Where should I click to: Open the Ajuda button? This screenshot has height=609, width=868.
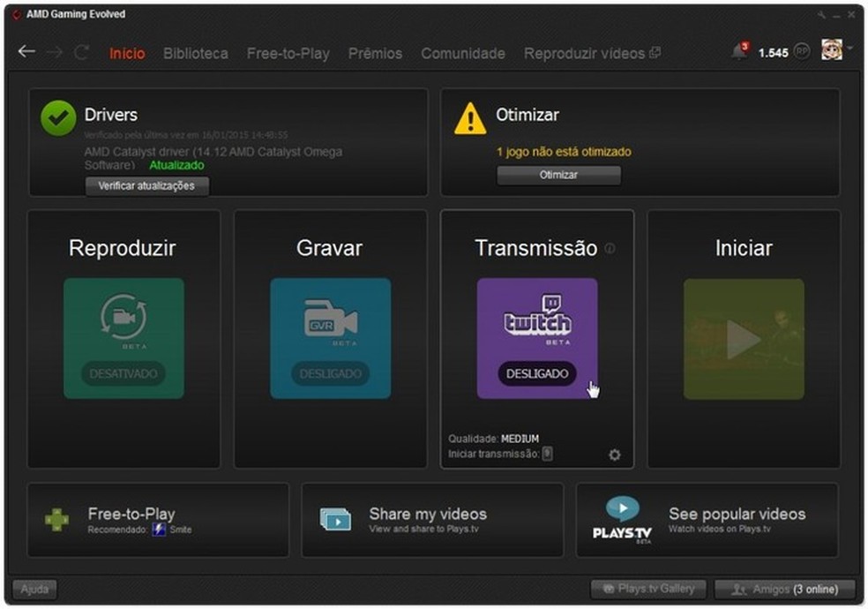click(x=34, y=589)
